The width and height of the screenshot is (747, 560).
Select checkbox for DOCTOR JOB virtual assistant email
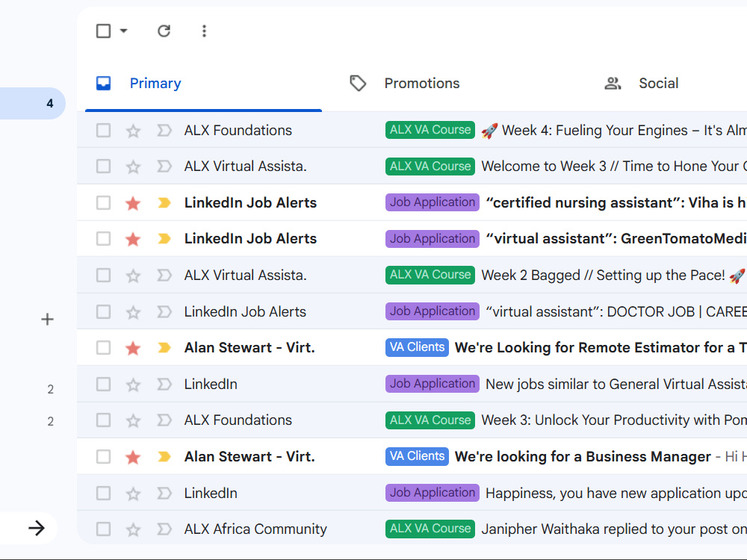(x=103, y=311)
